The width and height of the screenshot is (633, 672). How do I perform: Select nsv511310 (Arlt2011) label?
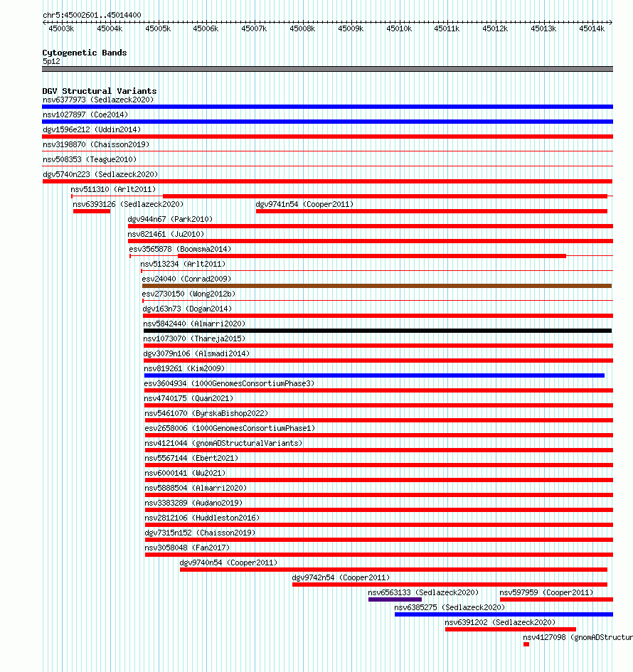click(113, 189)
